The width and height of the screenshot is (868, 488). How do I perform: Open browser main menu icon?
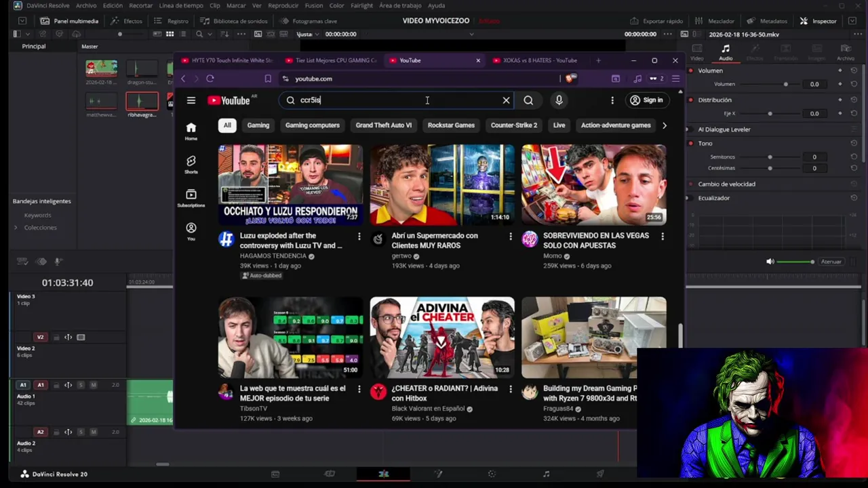(675, 79)
